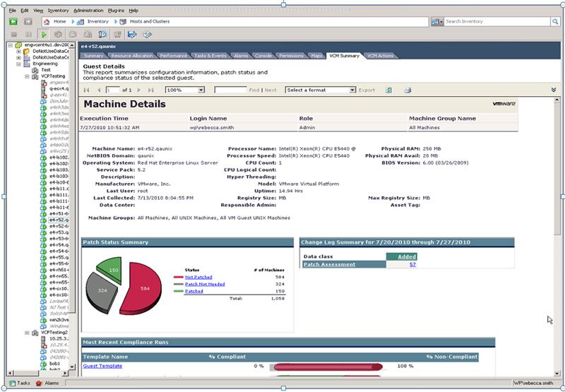Screen dimensions: 565x392
Task: Click the green back navigation arrow
Action: 13,22
